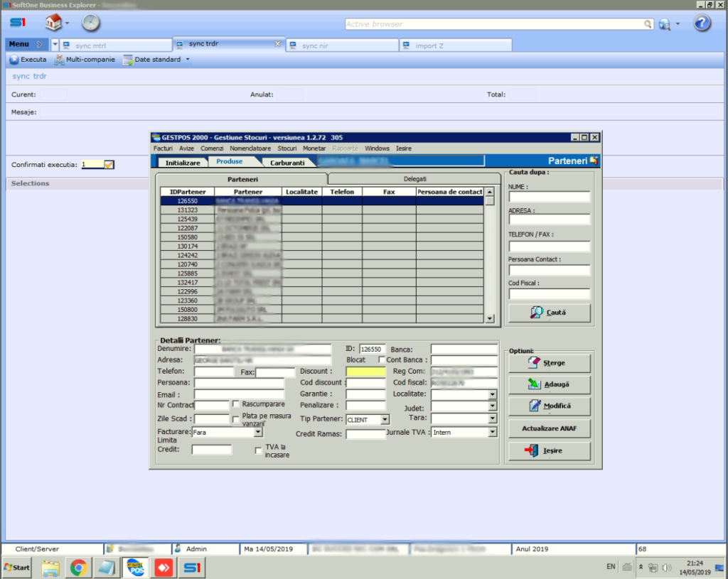Click the volume speaker tray icon
Screen dimensions: 728x579
[667, 568]
